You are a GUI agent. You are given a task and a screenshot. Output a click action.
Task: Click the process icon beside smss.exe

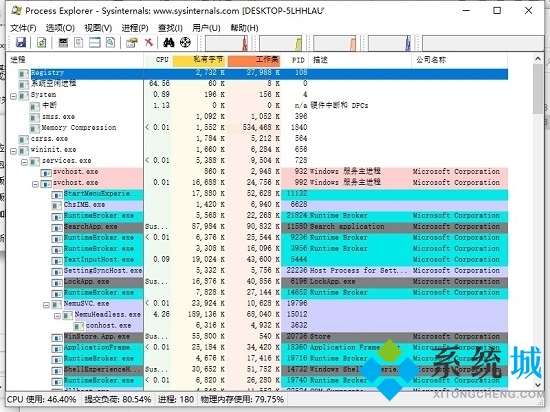[x=34, y=117]
